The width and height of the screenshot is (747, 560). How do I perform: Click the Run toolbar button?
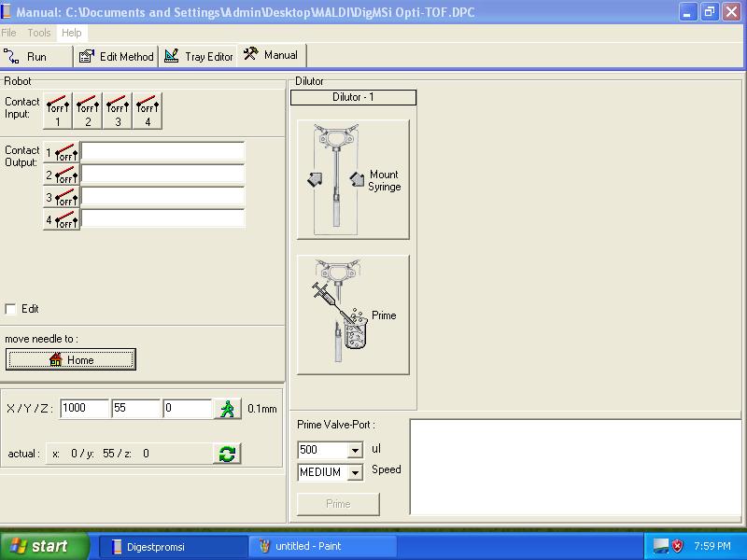click(26, 56)
